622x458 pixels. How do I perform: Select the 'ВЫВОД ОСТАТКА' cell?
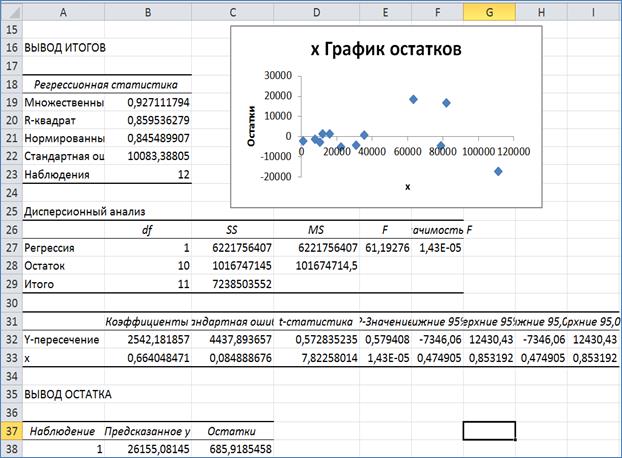point(63,394)
